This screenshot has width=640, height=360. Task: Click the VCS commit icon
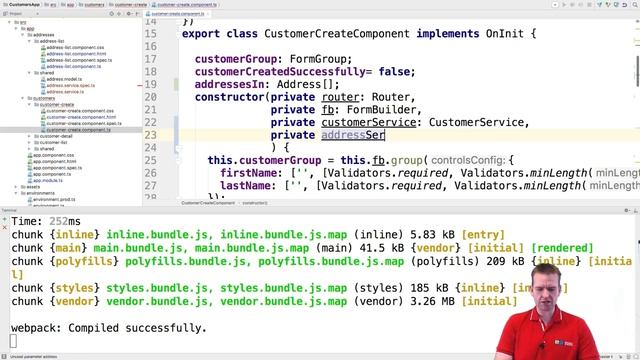pos(608,5)
